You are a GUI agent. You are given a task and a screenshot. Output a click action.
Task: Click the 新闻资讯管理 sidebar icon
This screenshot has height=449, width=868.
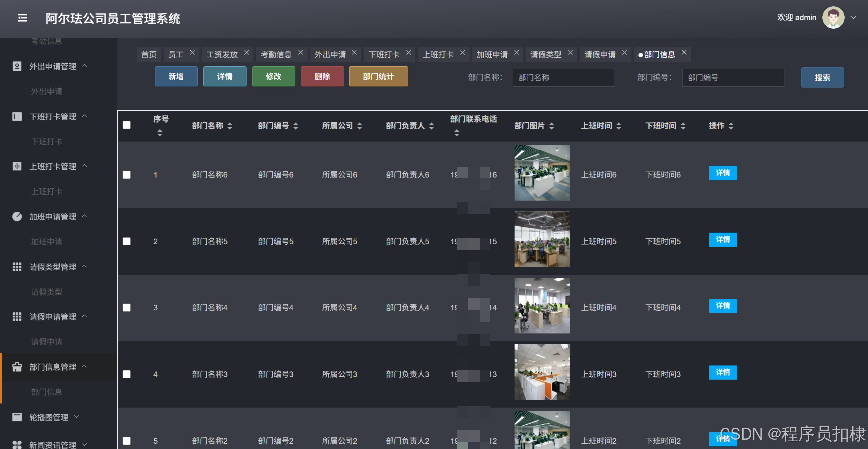click(17, 444)
